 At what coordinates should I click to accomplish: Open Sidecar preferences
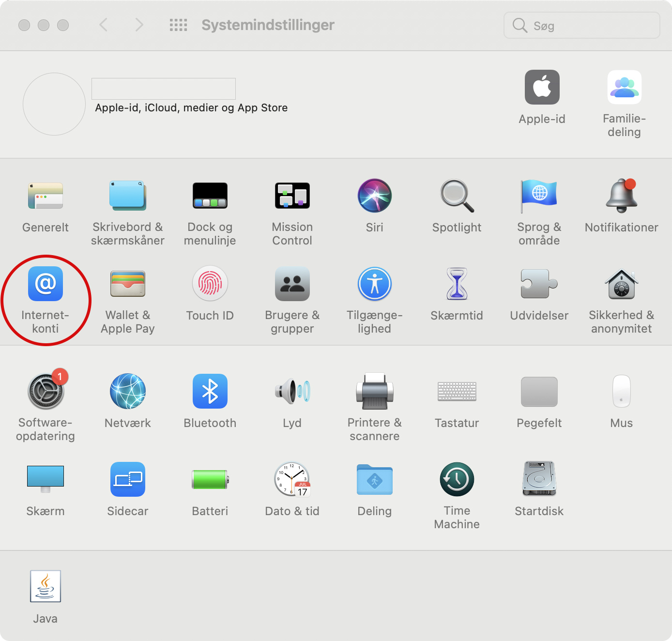coord(128,479)
